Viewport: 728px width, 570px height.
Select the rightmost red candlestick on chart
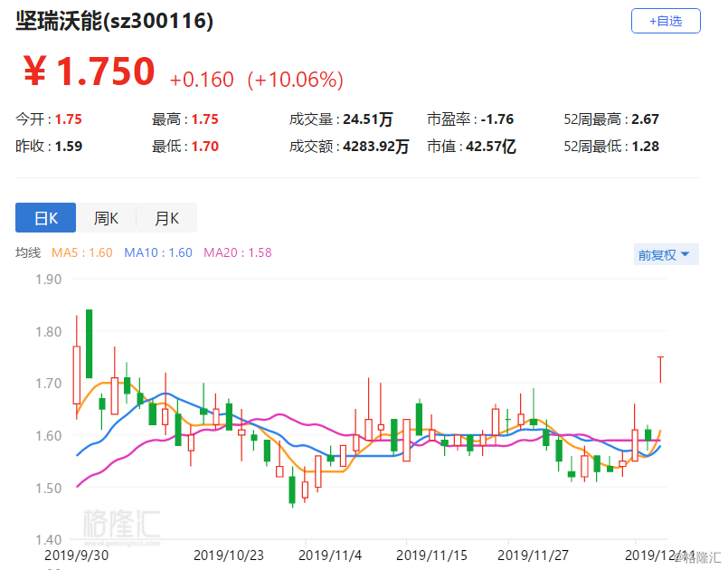pos(659,371)
